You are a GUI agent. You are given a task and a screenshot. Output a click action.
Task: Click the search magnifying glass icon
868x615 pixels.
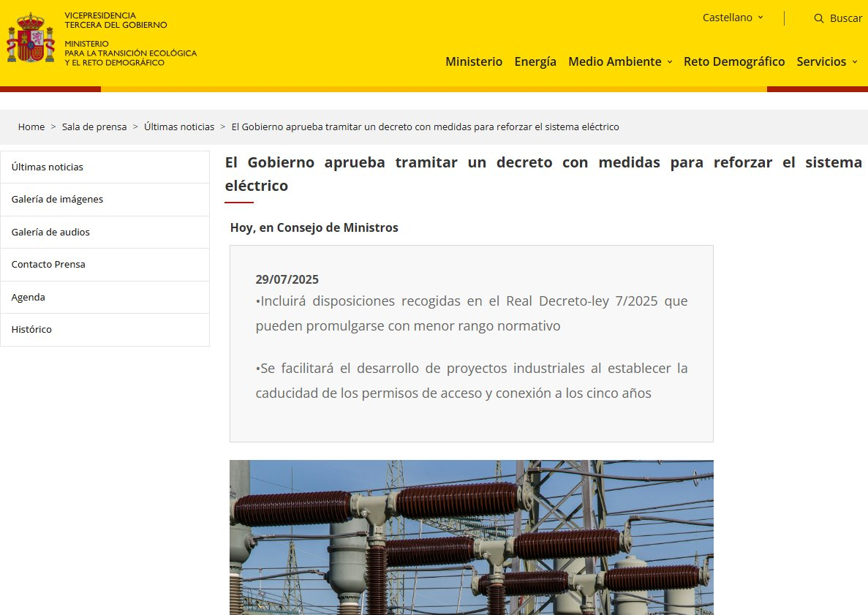click(x=819, y=18)
